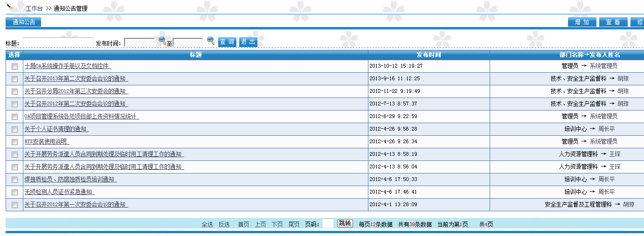Click the 跳转 page jump button
644x236 pixels.
pyautogui.click(x=345, y=223)
